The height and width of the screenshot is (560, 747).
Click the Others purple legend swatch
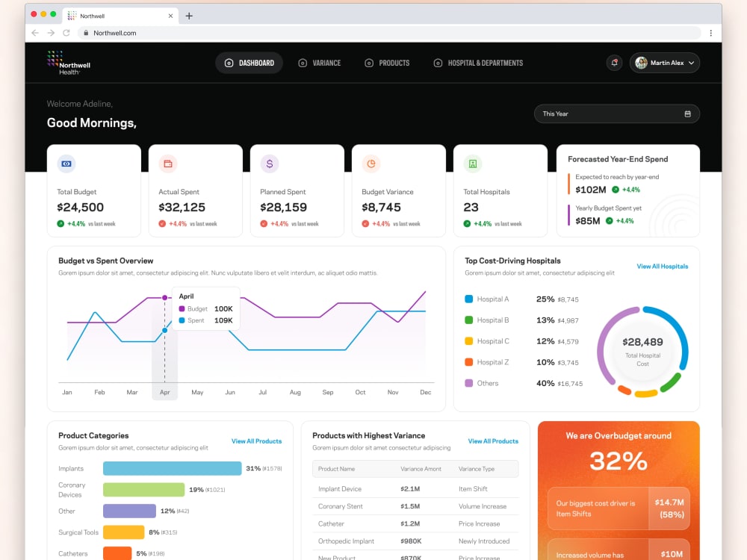click(x=469, y=383)
